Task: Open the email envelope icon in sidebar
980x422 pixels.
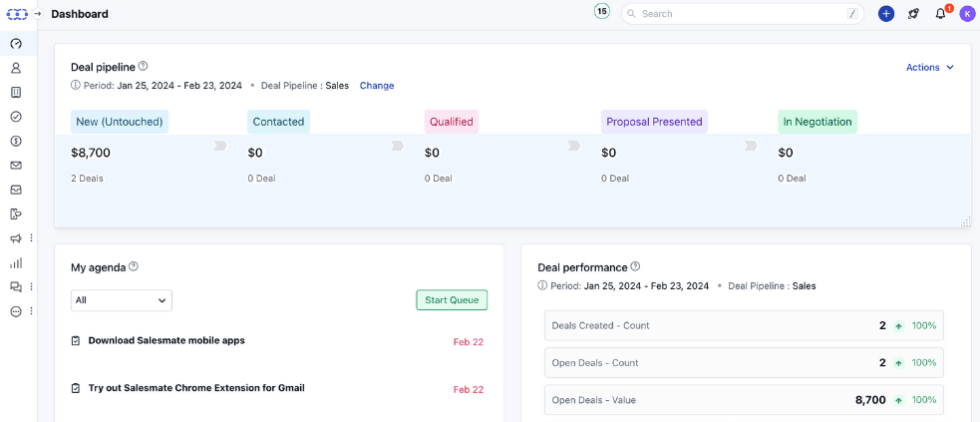Action: point(16,165)
